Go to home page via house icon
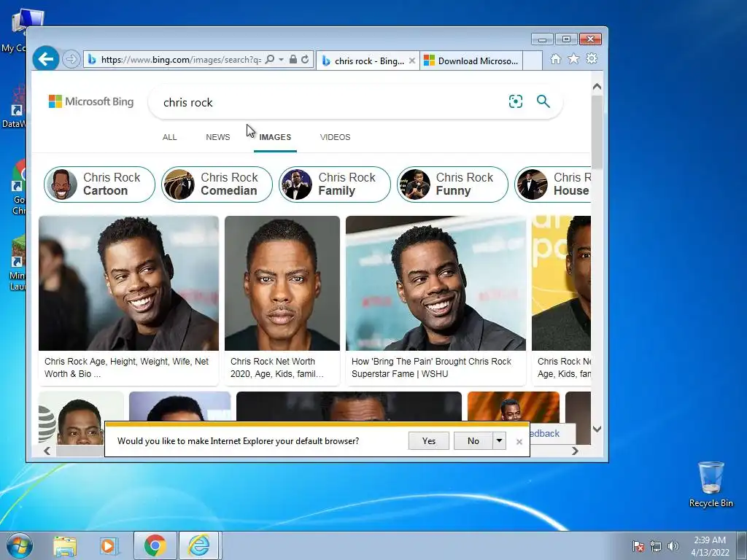This screenshot has width=747, height=560. coord(555,59)
